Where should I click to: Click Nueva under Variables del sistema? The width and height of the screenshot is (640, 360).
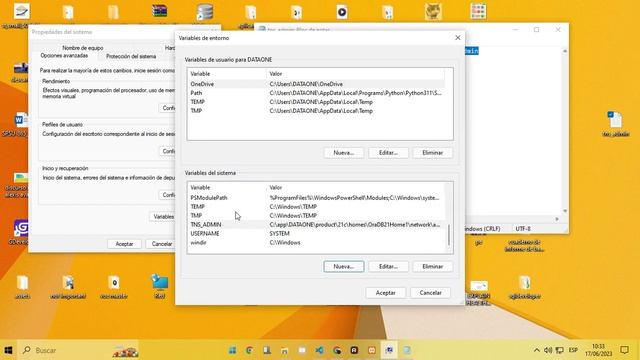tap(344, 267)
